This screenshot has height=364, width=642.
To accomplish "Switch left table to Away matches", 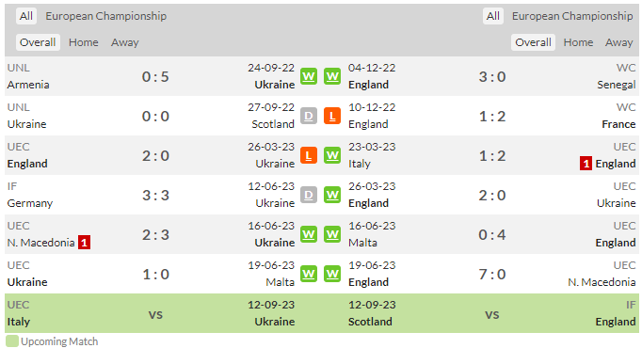I will coord(125,42).
